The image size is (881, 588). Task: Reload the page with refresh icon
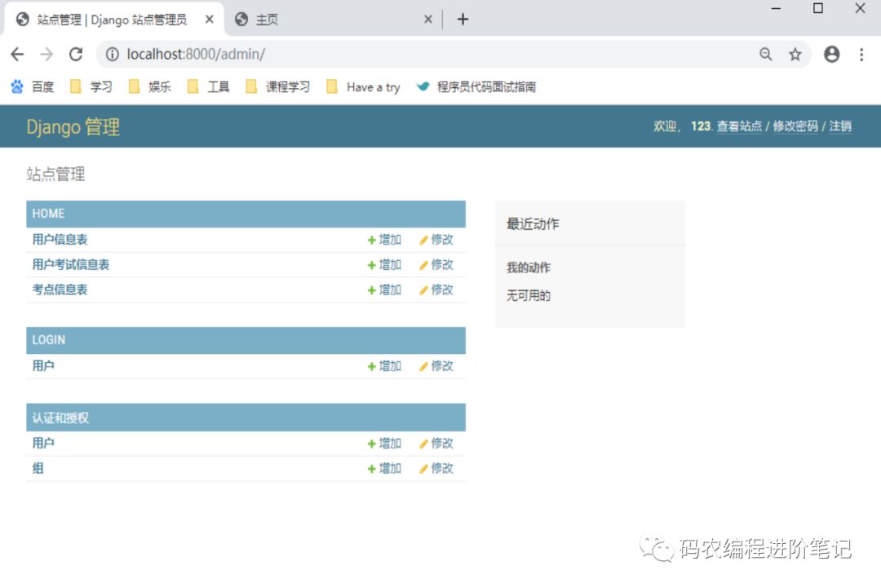(76, 55)
